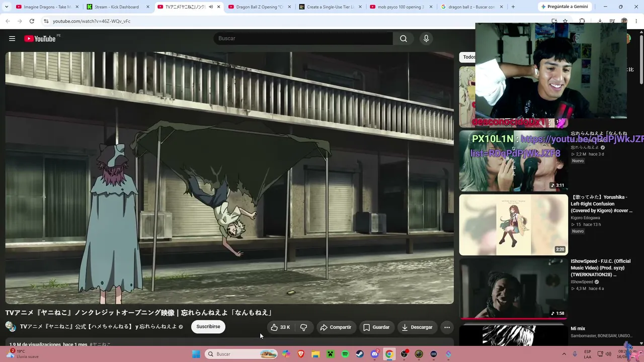View site information icon in address bar
Viewport: 644px width, 362px height.
pyautogui.click(x=46, y=21)
